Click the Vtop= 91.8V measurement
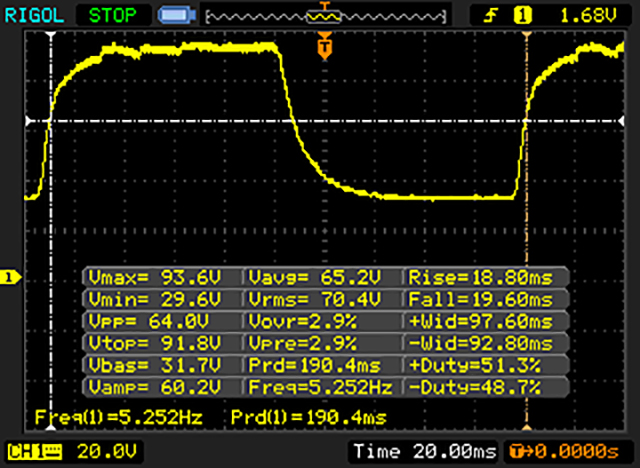 click(155, 344)
